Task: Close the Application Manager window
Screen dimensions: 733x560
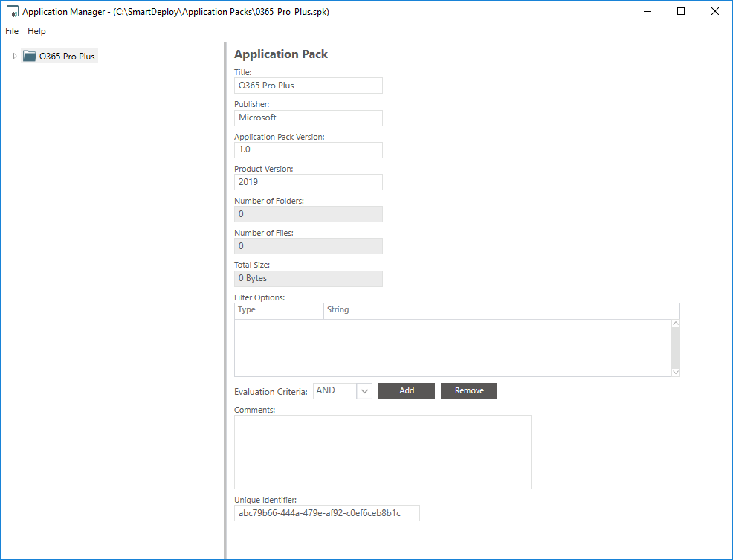Action: [x=714, y=12]
